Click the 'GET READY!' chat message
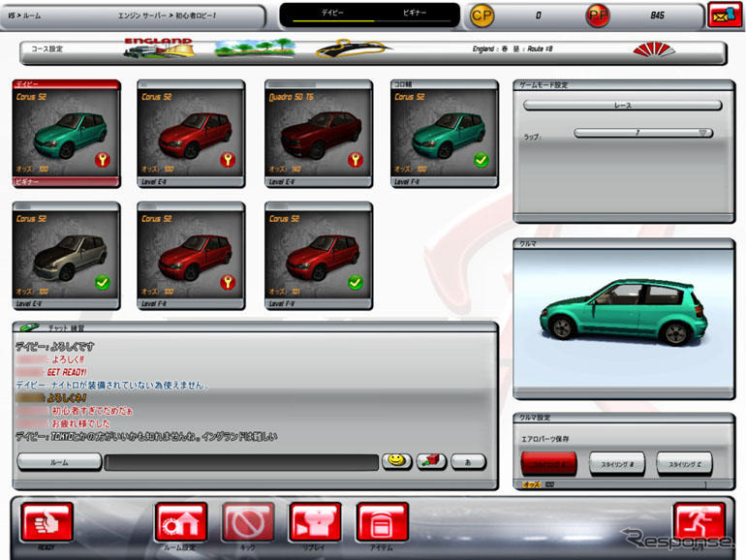The height and width of the screenshot is (560, 746). click(67, 372)
